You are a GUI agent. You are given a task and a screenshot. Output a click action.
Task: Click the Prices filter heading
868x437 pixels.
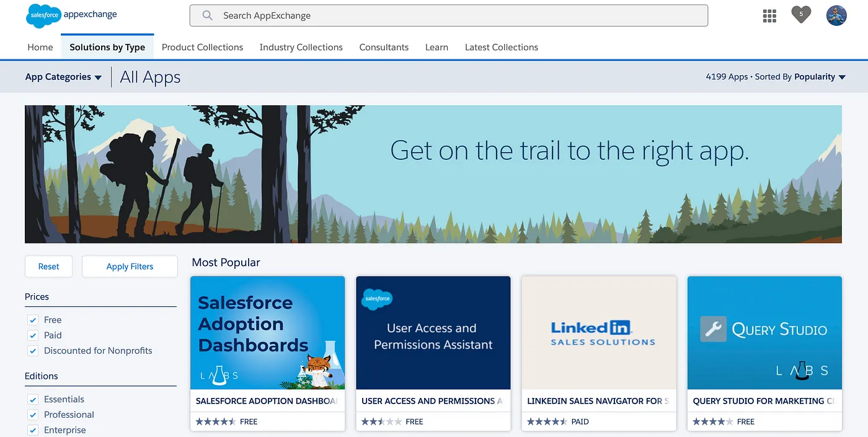37,296
